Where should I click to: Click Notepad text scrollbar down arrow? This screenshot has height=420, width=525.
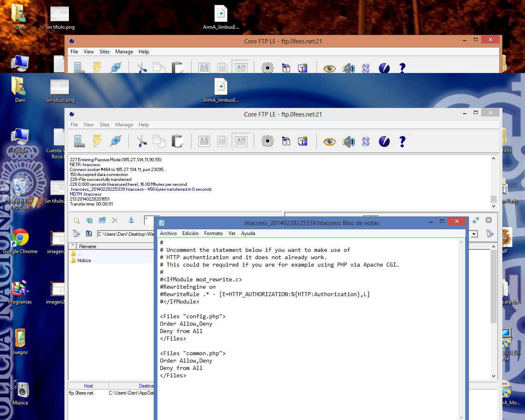pos(461,417)
